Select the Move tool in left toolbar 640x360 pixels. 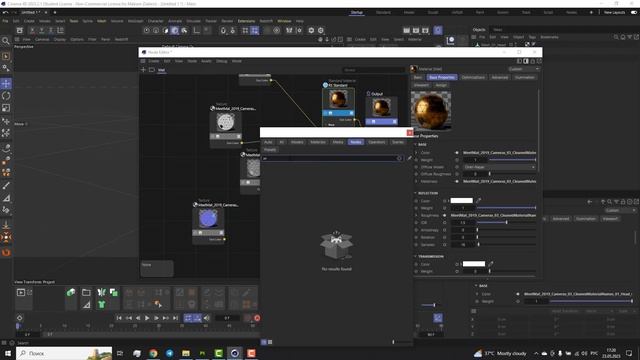click(x=6, y=84)
